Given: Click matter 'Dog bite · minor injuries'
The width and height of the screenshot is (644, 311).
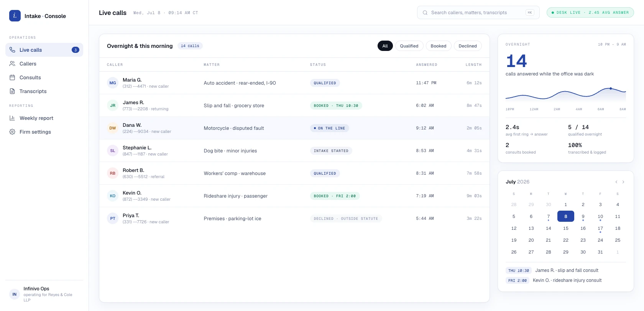Looking at the screenshot, I should [230, 151].
